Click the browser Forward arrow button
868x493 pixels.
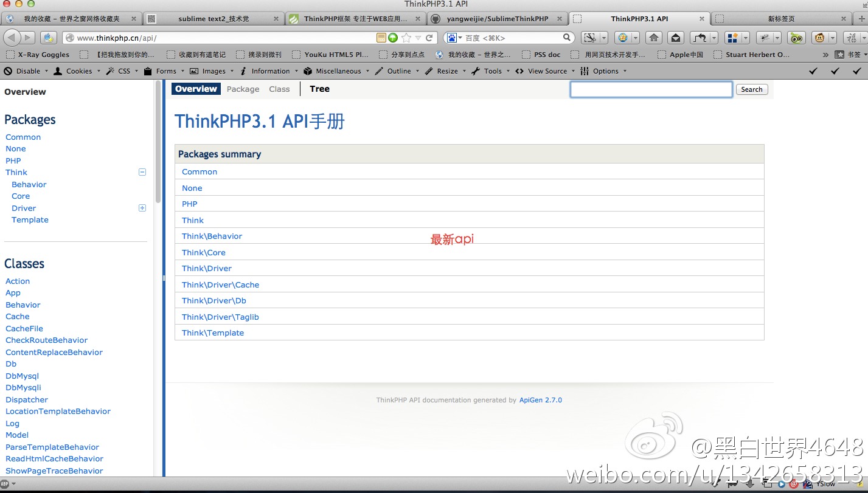click(x=28, y=38)
